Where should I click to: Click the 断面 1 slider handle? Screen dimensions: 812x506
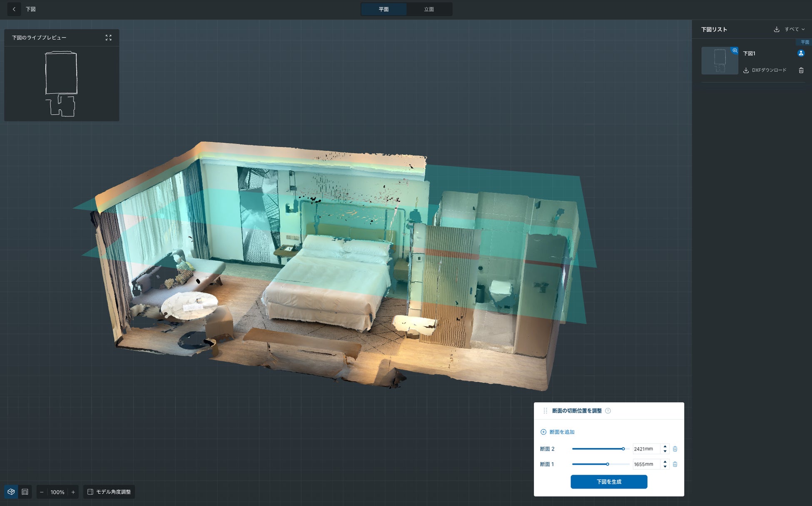608,464
